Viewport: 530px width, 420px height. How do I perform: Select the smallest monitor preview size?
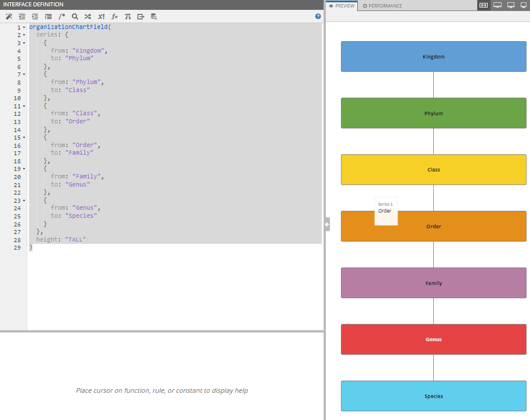point(524,5)
